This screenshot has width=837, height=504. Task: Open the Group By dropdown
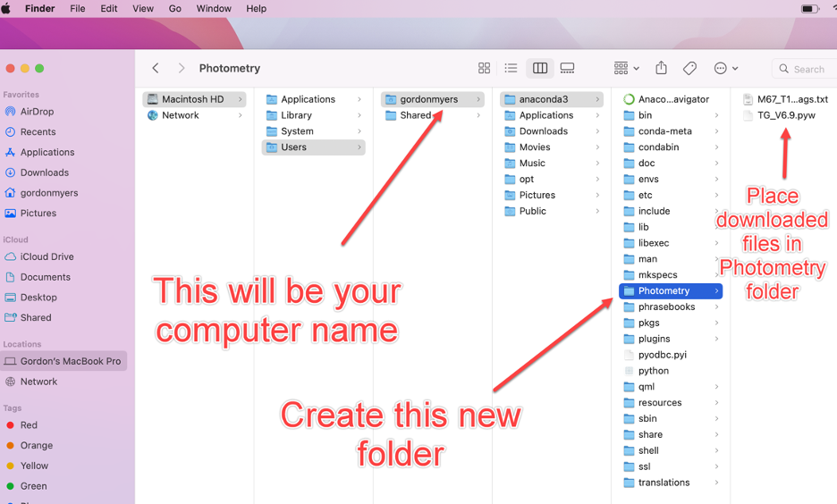point(626,69)
